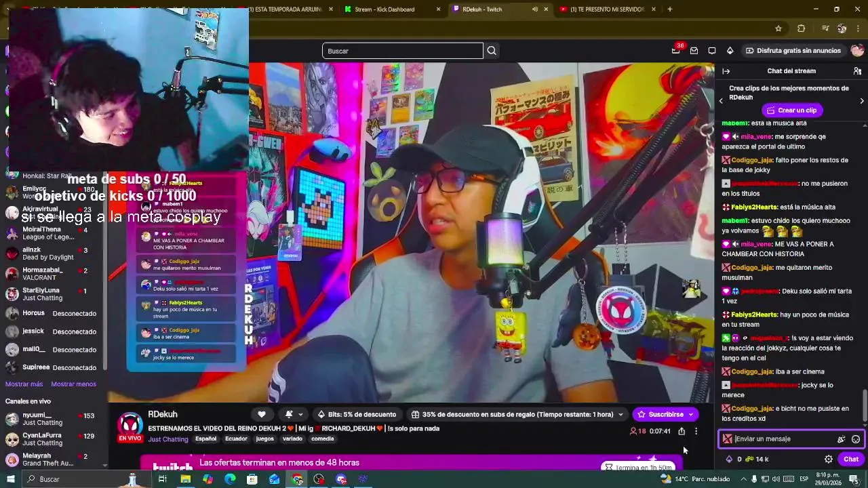Open Twitch notifications inbox with 36 badge
Viewport: 868px width, 488px height.
[676, 50]
